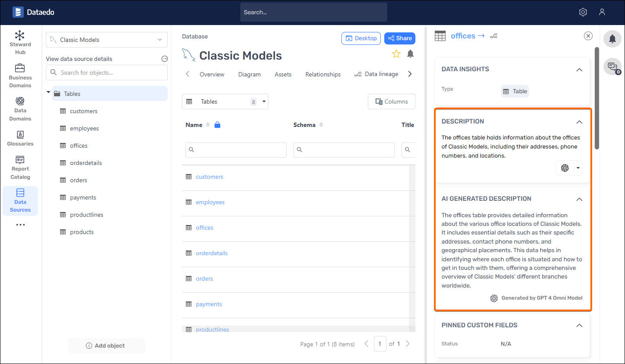Click the bell icon beside Classic Models title
The height and width of the screenshot is (364, 625).
(x=411, y=54)
